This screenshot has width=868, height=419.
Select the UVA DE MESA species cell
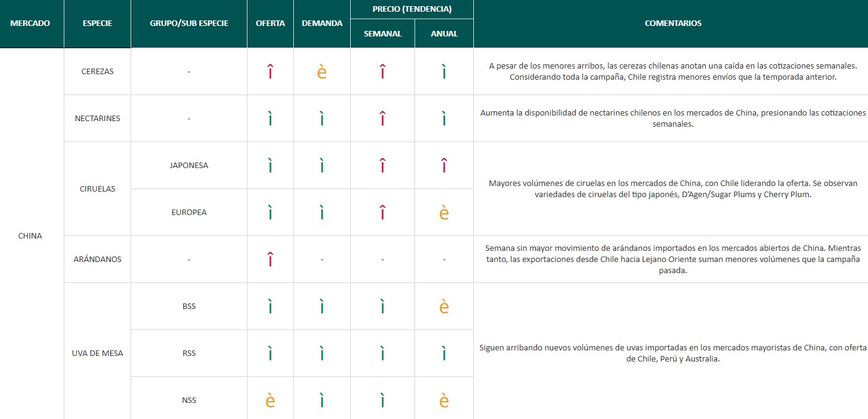(x=98, y=353)
